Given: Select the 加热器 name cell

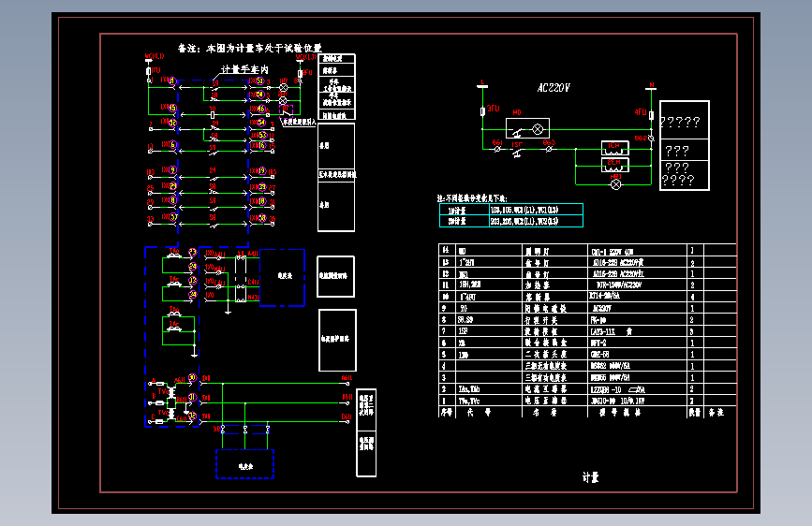Looking at the screenshot, I should 554,285.
